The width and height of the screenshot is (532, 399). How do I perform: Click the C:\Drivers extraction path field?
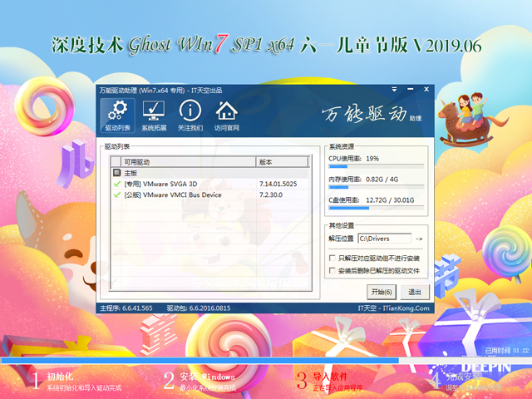(x=385, y=239)
